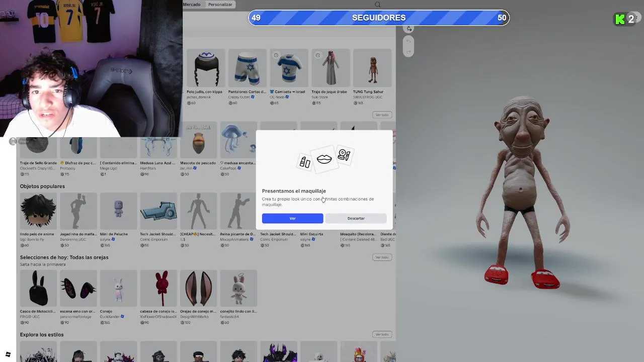Click fantastic84 creator name

point(229,317)
